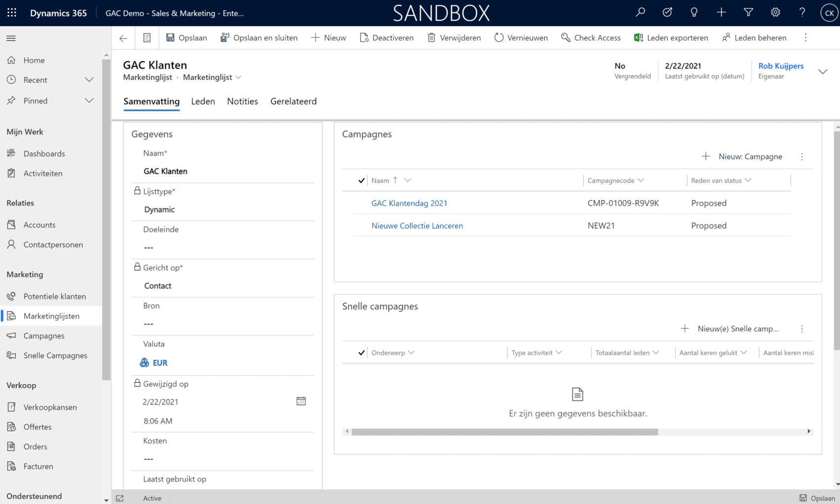Switch to the Samenvatting tab
Screen dimensions: 840x504
click(x=152, y=102)
